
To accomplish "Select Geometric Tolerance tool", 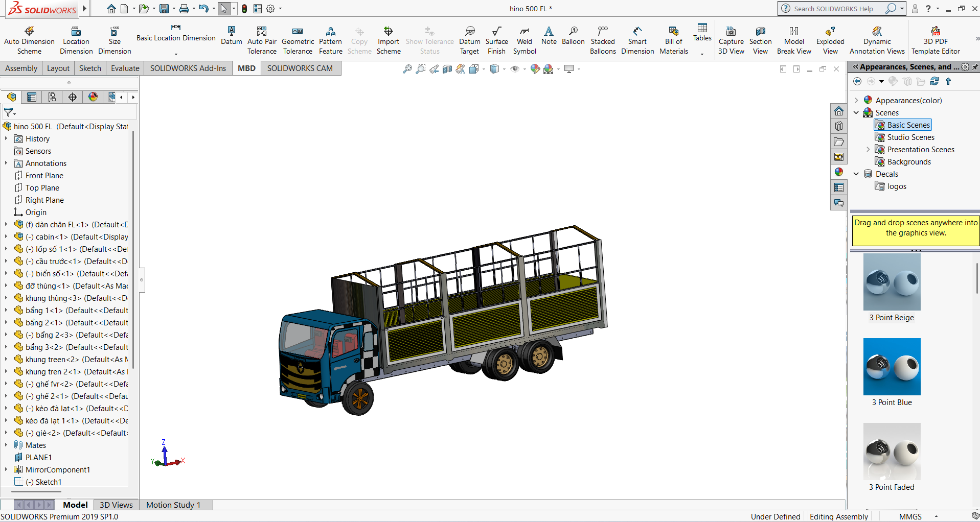I will 298,40.
